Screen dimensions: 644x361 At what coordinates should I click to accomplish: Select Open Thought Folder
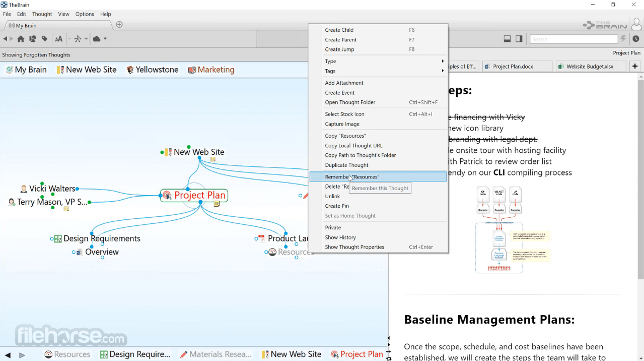(378, 102)
